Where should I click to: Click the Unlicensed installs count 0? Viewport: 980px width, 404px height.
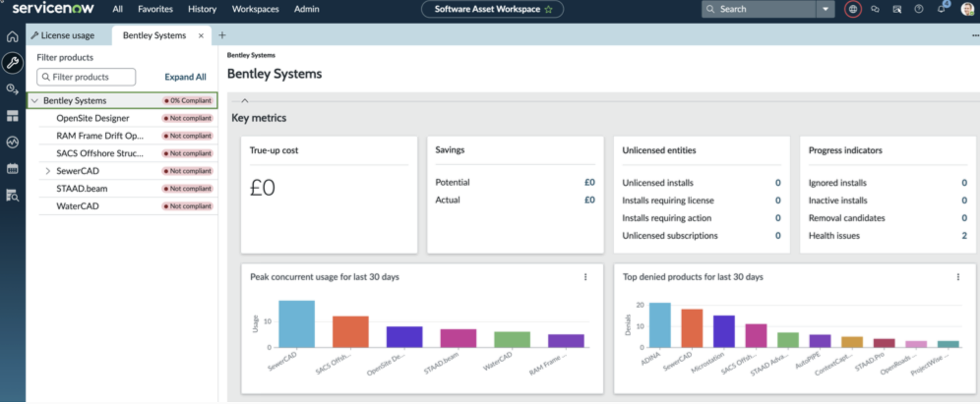(778, 183)
